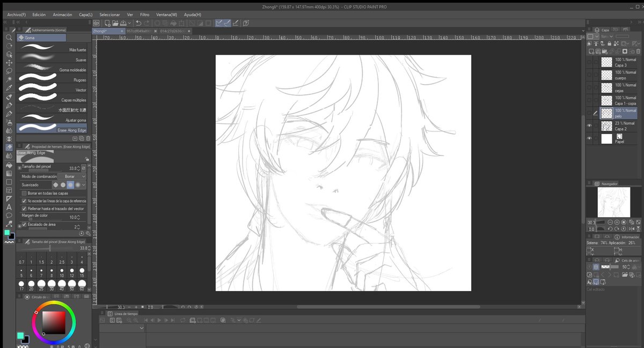The width and height of the screenshot is (644, 348).
Task: Select the Lasso selection tool
Action: click(x=9, y=70)
